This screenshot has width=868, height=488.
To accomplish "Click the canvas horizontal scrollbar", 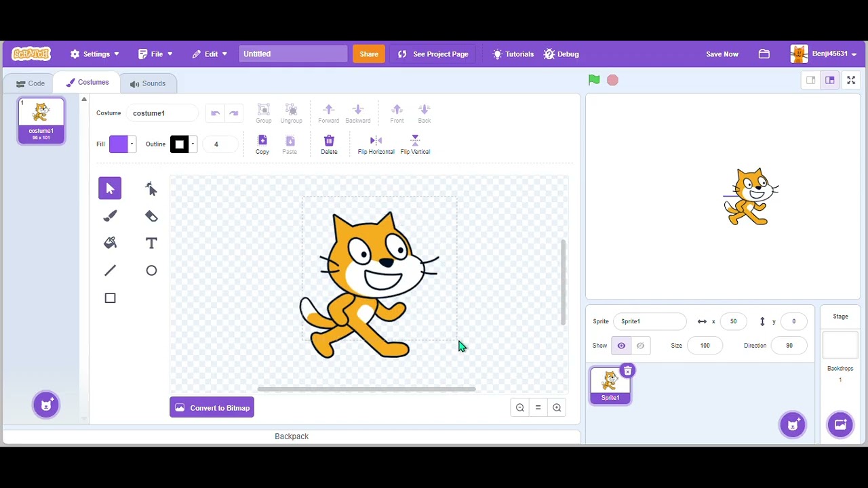I will (x=366, y=389).
